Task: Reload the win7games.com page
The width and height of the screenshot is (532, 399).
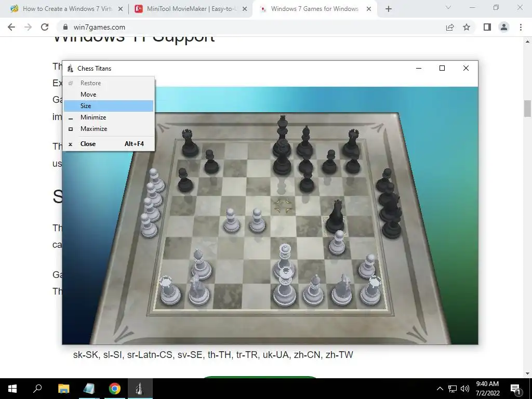Action: (45, 27)
